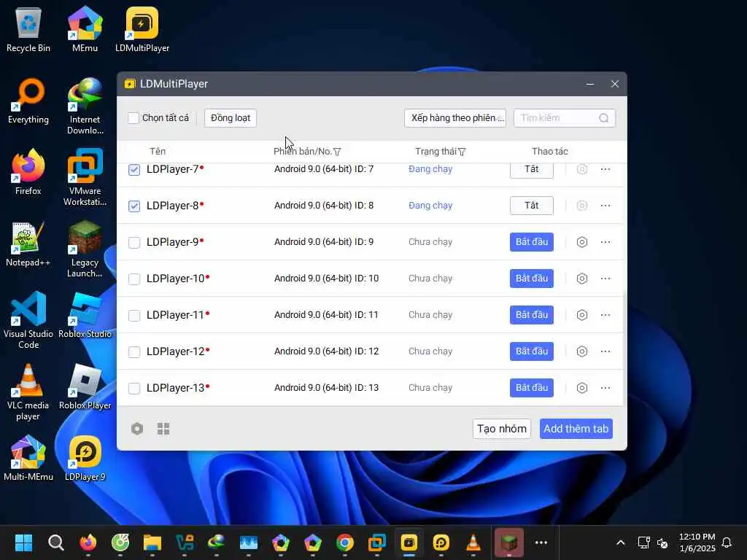
Task: Open taskbar overflow three-dots menu
Action: tap(541, 542)
